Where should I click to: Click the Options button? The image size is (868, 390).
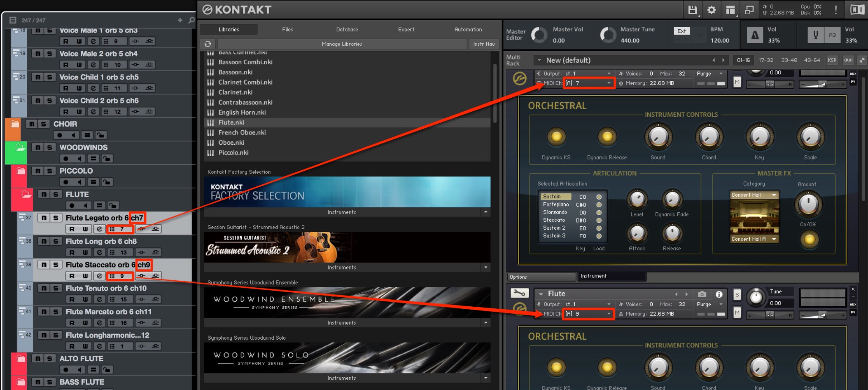(x=541, y=277)
